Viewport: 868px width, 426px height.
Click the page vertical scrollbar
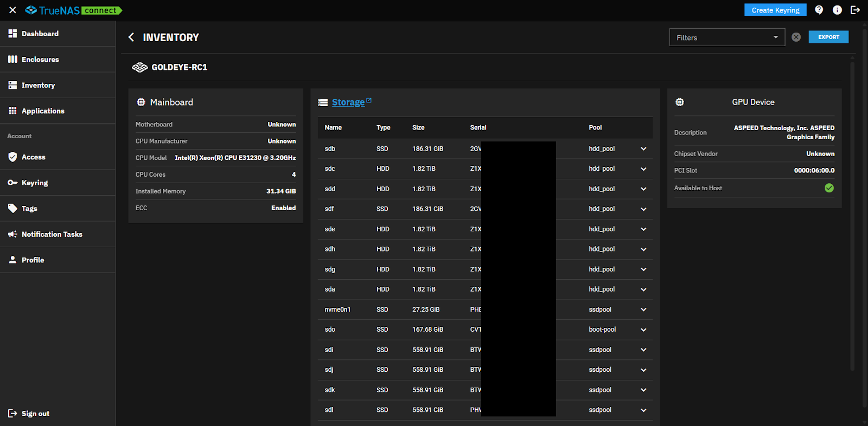point(865,217)
